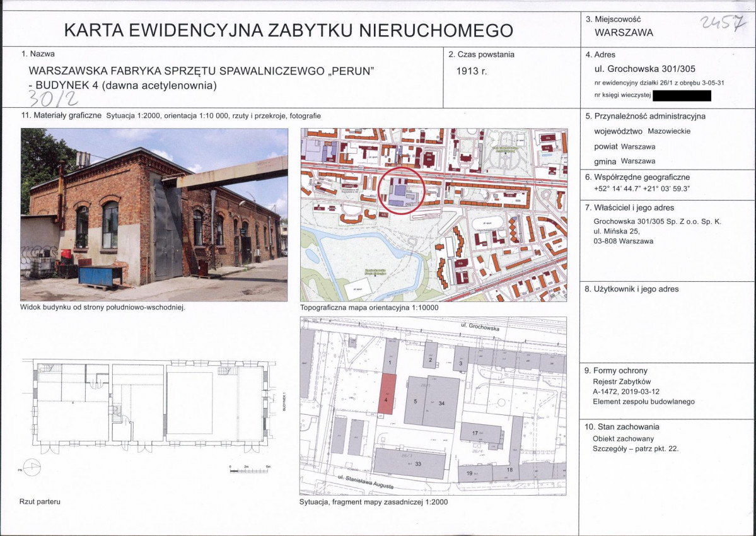Click the name line 'WARSZAWSKA FABRYKA SPRZĘTU SPAWALNICZEWGO „PERUN"'
The height and width of the screenshot is (536, 756).
tap(202, 71)
